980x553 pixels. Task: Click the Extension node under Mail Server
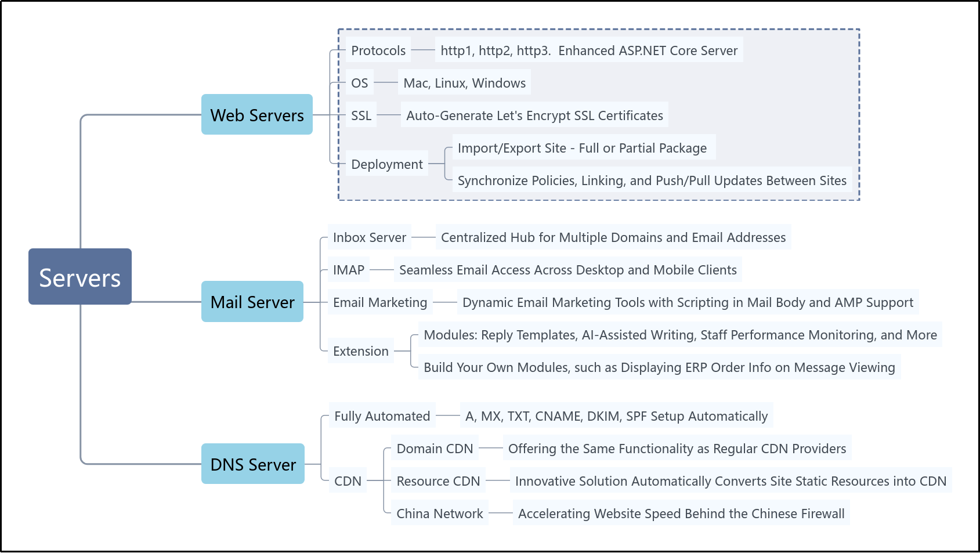pos(360,351)
